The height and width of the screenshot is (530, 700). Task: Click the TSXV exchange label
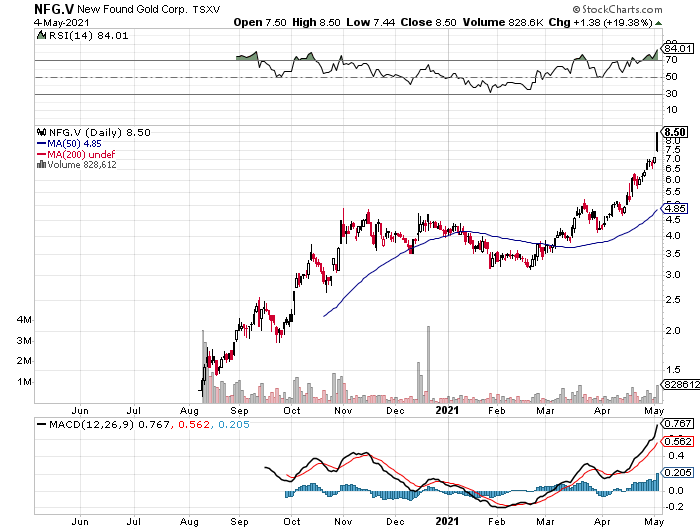point(206,9)
